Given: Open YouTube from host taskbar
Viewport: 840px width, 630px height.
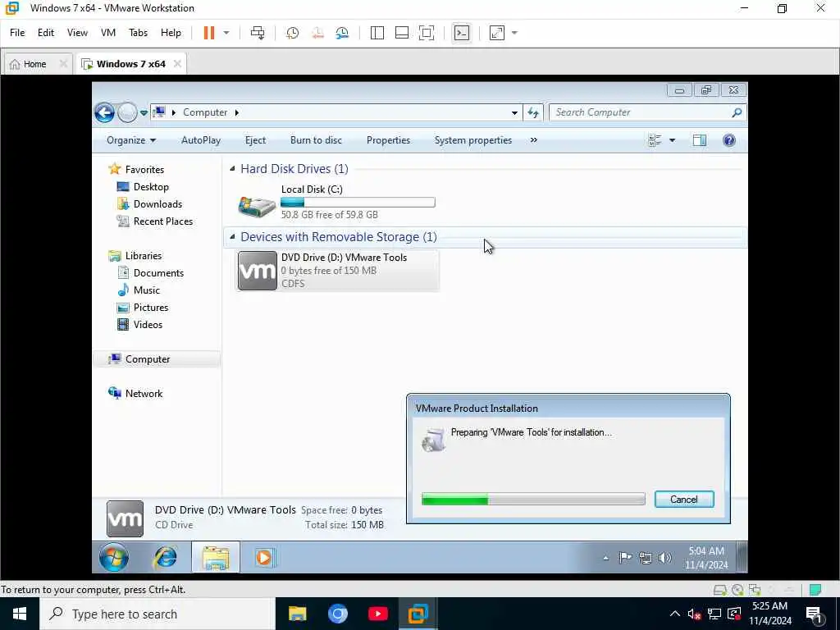Looking at the screenshot, I should point(377,614).
